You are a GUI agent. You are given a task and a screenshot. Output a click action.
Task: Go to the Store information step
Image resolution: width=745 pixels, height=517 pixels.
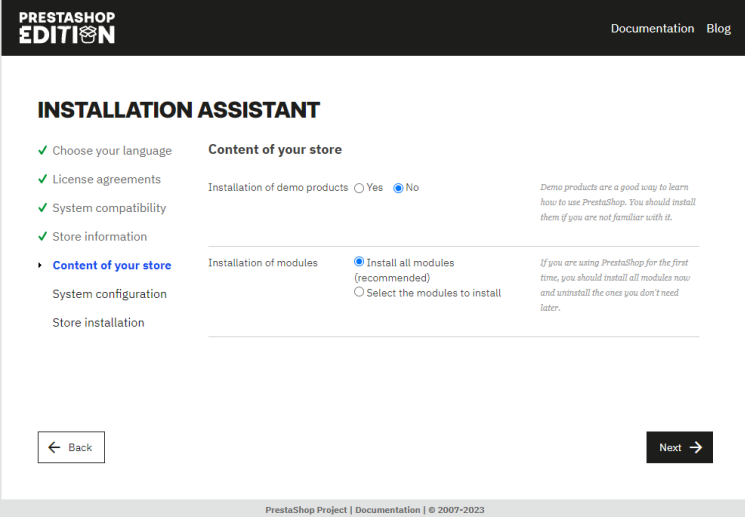click(99, 237)
